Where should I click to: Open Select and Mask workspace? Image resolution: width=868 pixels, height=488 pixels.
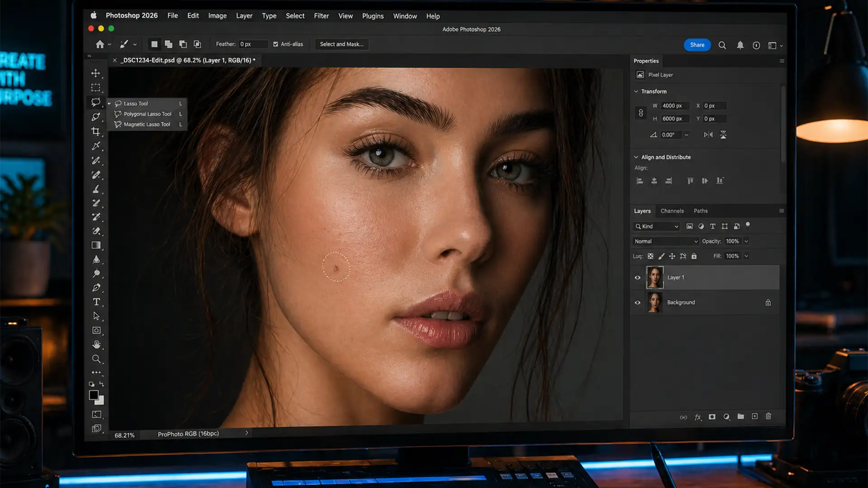pos(341,44)
